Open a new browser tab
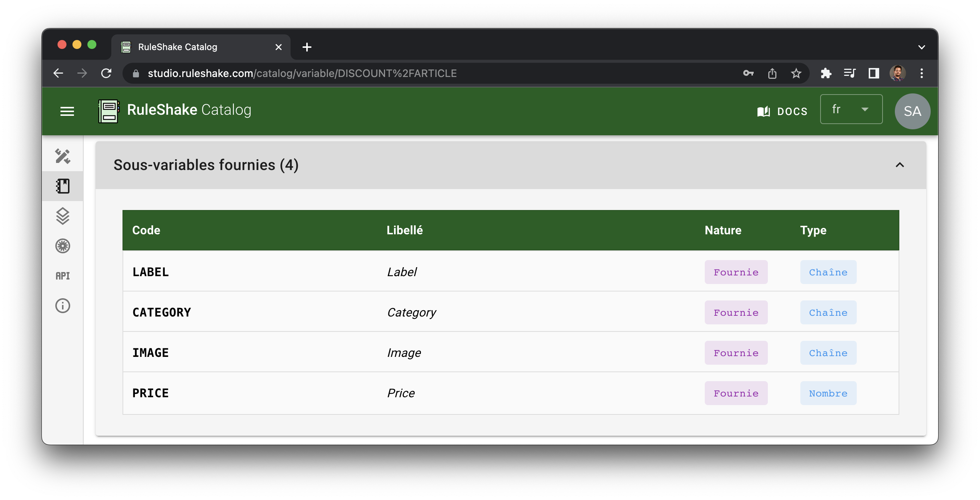This screenshot has height=500, width=980. [307, 47]
